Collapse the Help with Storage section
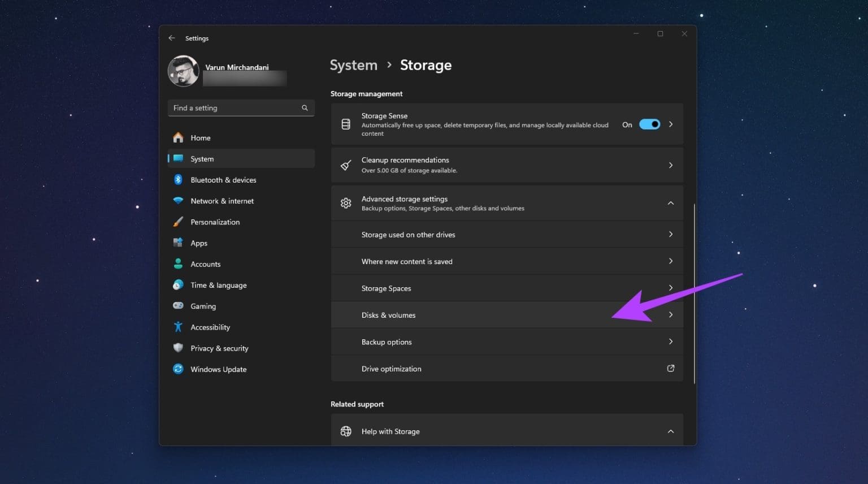Image resolution: width=868 pixels, height=484 pixels. point(670,431)
